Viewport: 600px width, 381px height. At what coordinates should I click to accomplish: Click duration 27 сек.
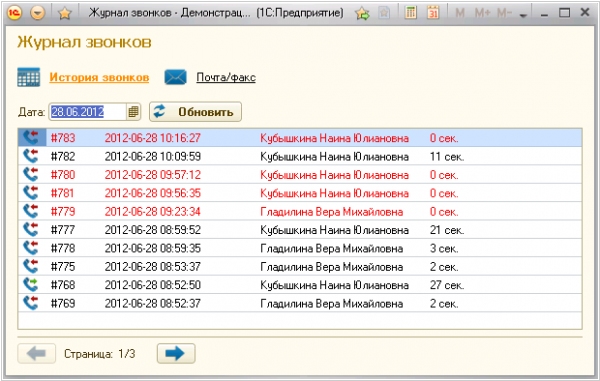tap(447, 285)
